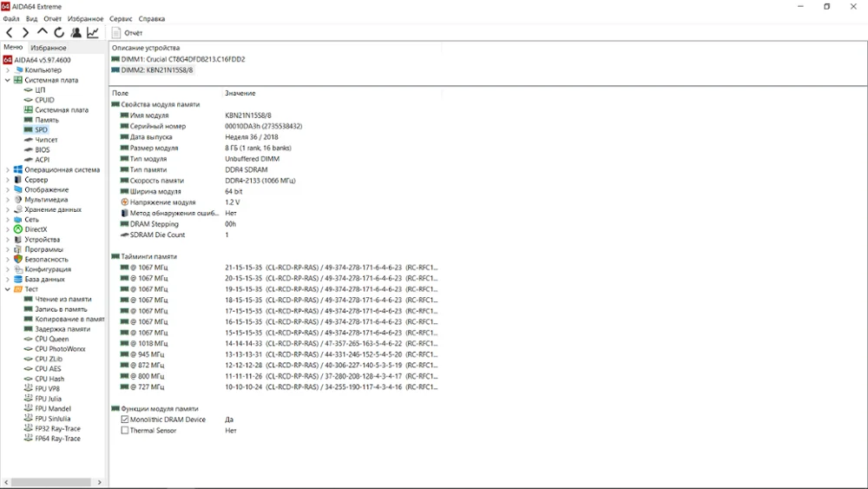Click the Отчёт report button

click(x=128, y=33)
